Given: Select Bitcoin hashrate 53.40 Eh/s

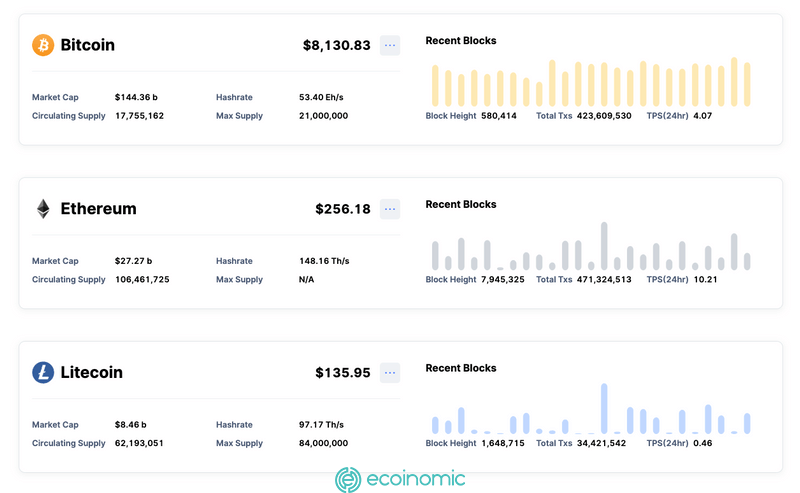Looking at the screenshot, I should (x=321, y=97).
